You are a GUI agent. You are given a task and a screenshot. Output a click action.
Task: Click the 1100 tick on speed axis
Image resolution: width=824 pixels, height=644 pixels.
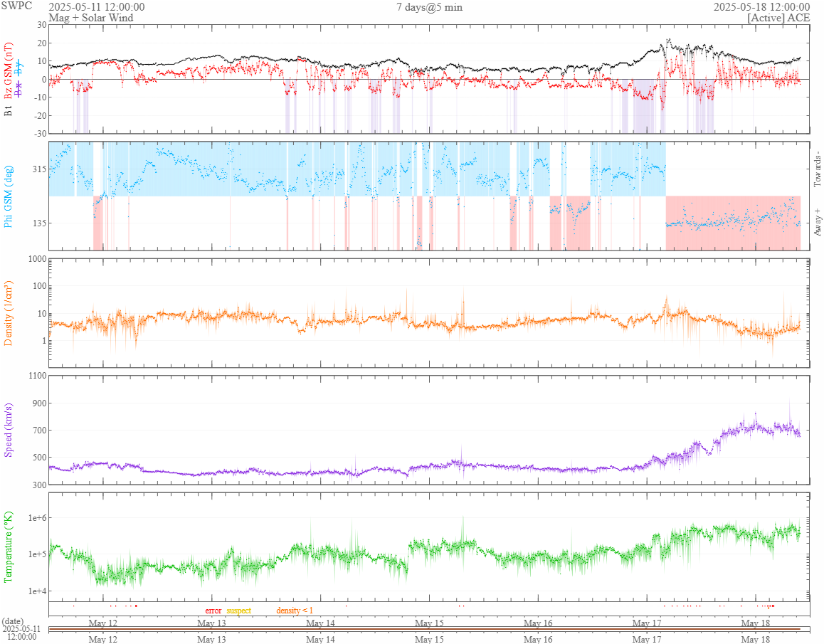coord(37,376)
